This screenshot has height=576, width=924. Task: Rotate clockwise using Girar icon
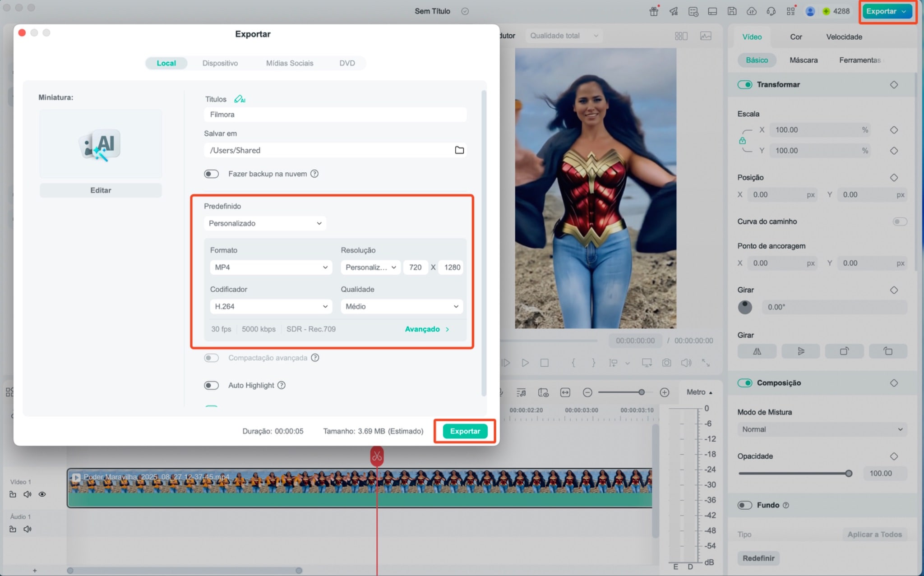[x=844, y=351]
